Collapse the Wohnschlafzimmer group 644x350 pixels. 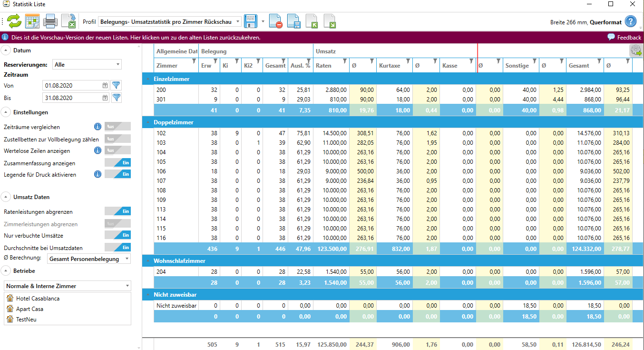pos(147,261)
